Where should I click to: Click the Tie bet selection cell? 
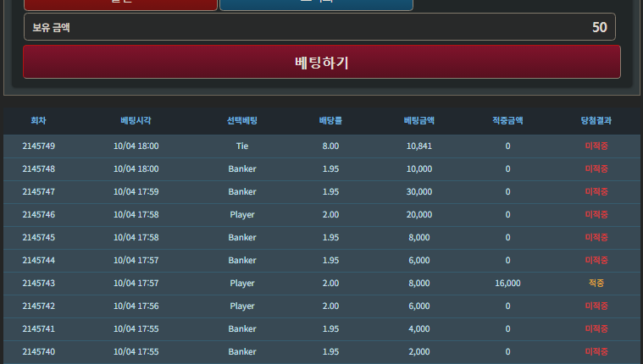point(242,146)
